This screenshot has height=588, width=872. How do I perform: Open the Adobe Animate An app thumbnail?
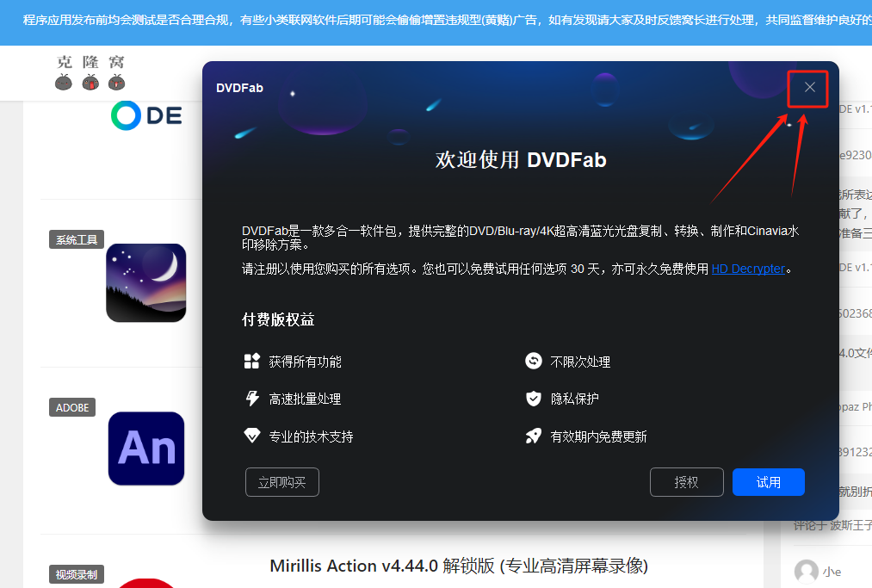click(146, 449)
